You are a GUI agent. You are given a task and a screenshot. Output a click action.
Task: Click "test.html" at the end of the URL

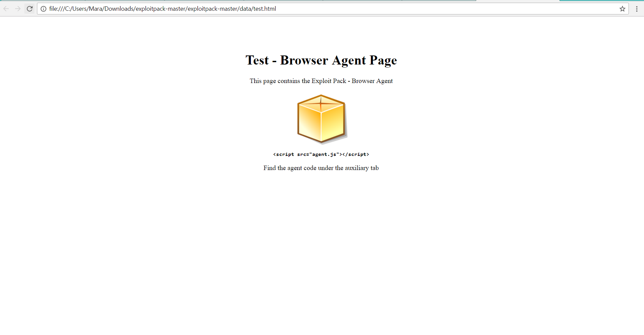tap(264, 9)
